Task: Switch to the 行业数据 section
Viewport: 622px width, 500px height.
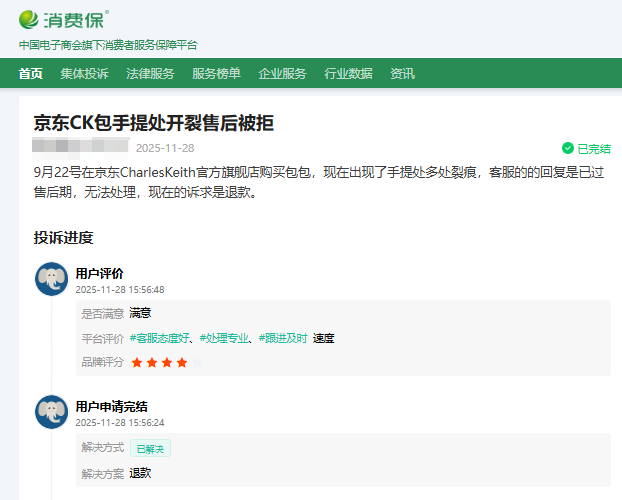Action: 348,73
